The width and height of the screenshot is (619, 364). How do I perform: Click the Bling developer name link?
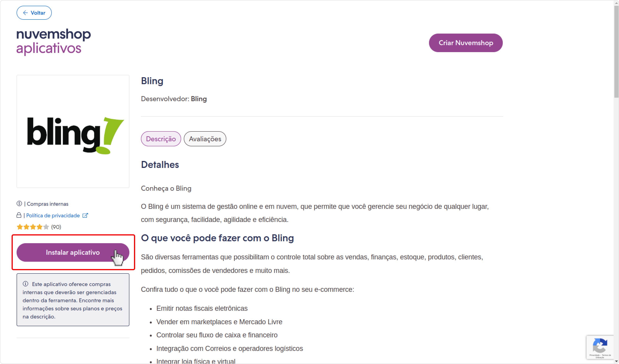(x=199, y=99)
